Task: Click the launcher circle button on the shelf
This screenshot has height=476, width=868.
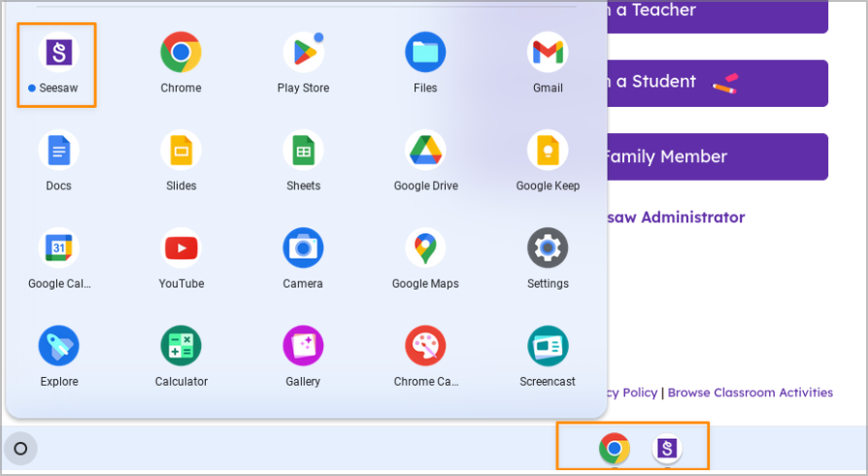Action: coord(20,448)
